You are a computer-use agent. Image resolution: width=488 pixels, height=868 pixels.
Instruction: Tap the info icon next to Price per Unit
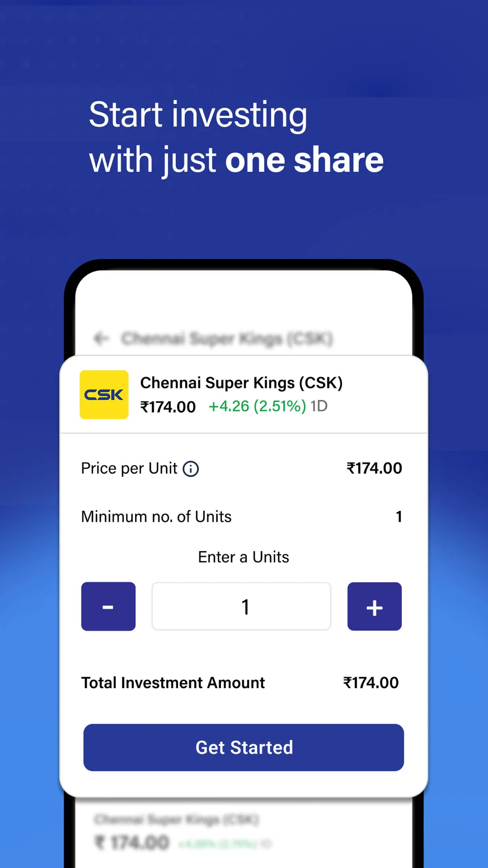click(x=191, y=469)
